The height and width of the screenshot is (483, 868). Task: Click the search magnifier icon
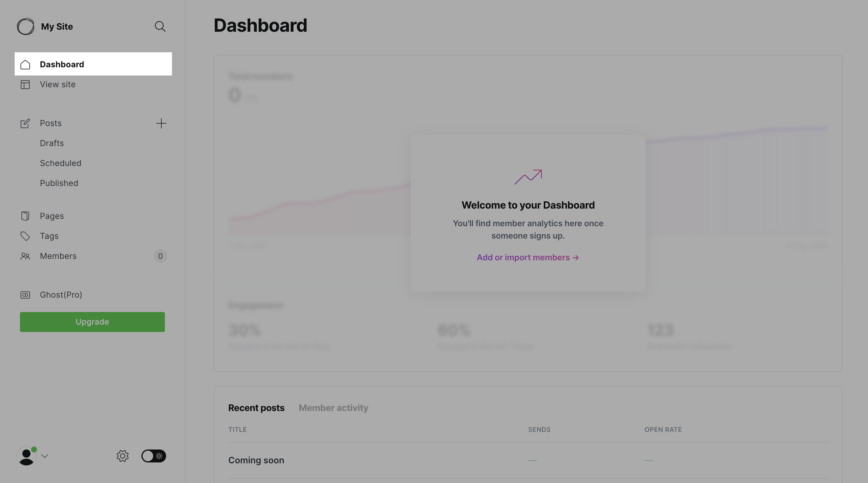(160, 26)
